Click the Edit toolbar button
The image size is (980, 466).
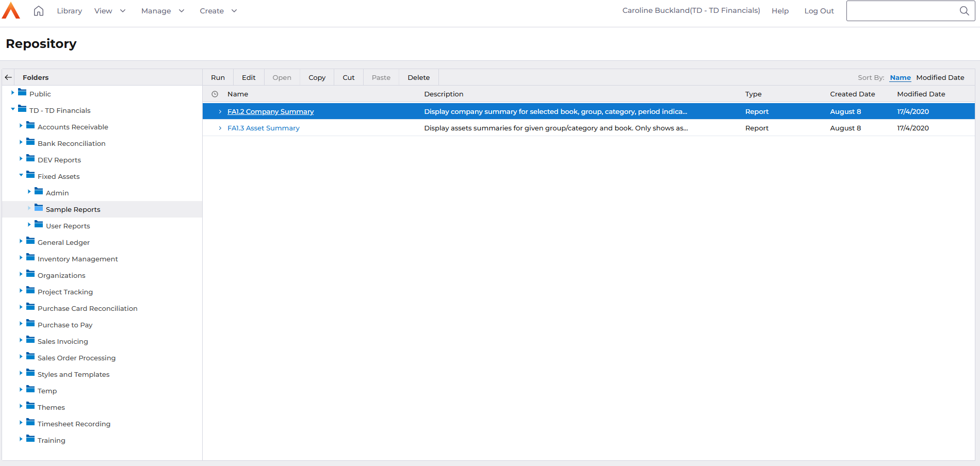[249, 77]
